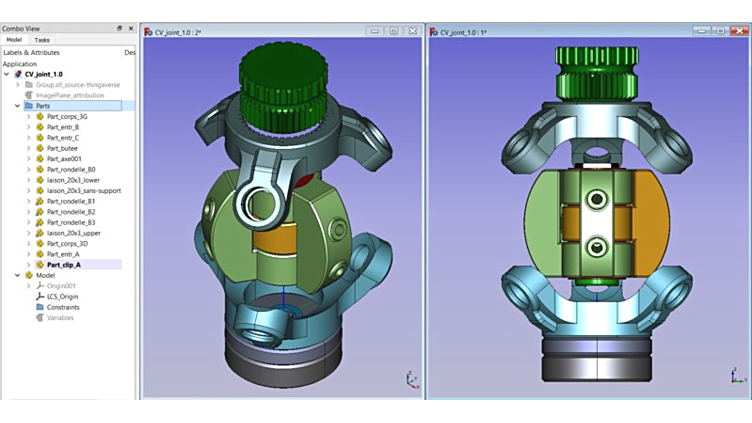Float the Combo View panel via undock icon
Screen dimensions: 752x423
[x=120, y=28]
